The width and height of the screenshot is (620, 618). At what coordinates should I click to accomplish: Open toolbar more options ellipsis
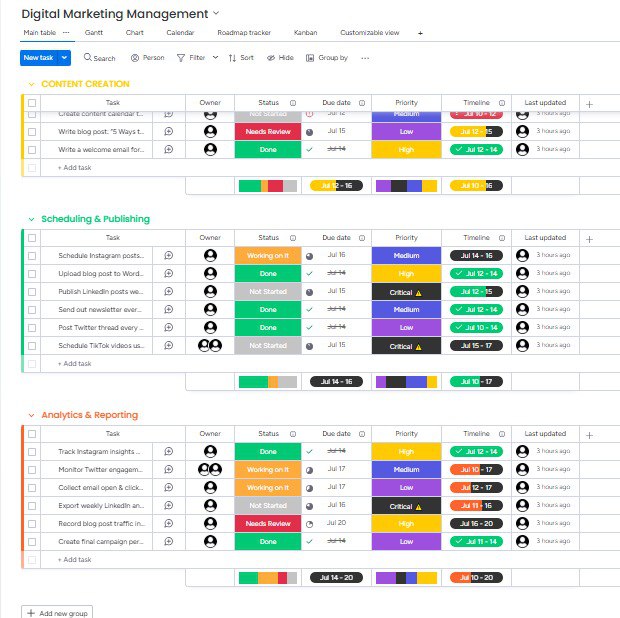(x=365, y=58)
